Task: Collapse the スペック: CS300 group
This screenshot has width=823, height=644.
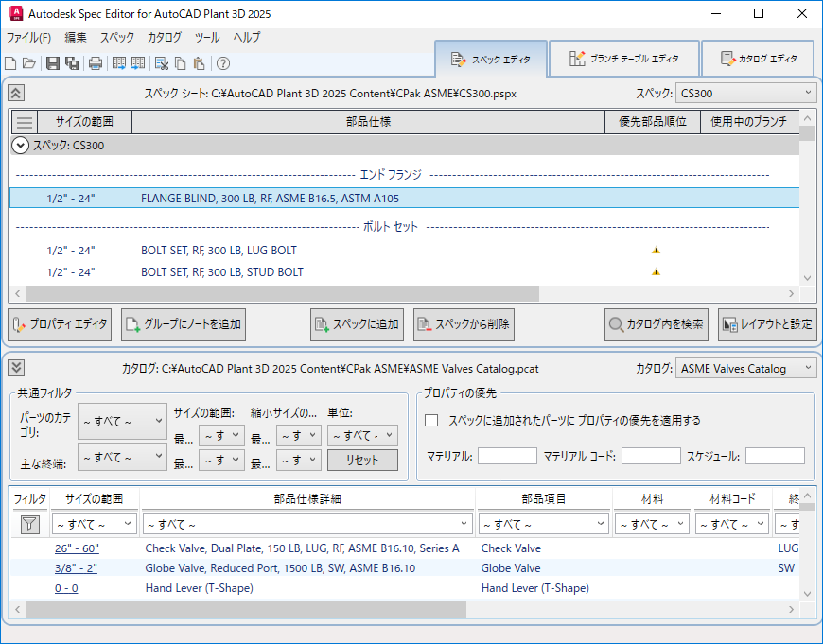Action: 20,146
